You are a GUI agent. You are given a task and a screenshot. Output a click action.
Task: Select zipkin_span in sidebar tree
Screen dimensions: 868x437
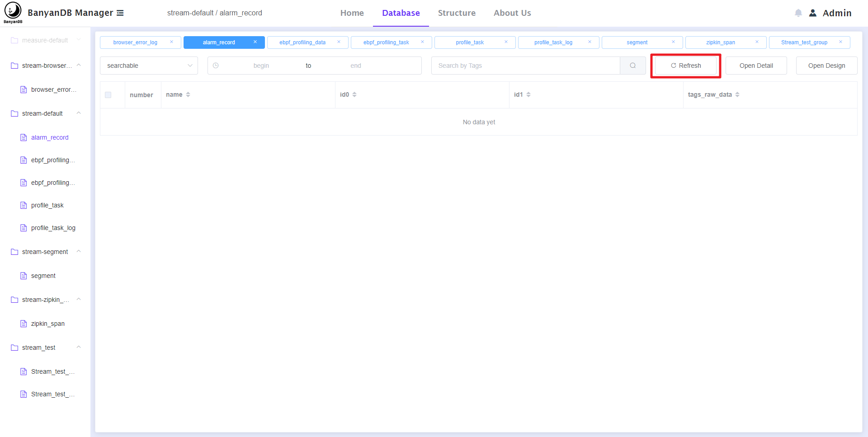tap(48, 324)
